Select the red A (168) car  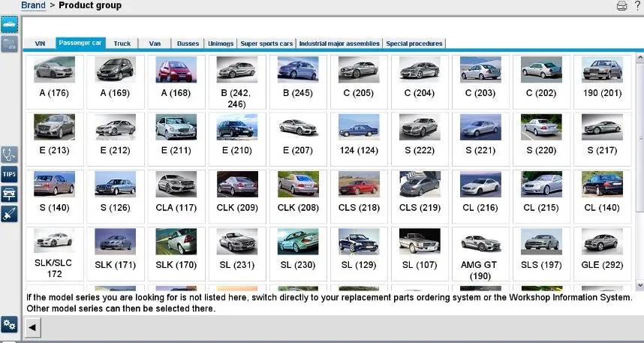point(176,82)
